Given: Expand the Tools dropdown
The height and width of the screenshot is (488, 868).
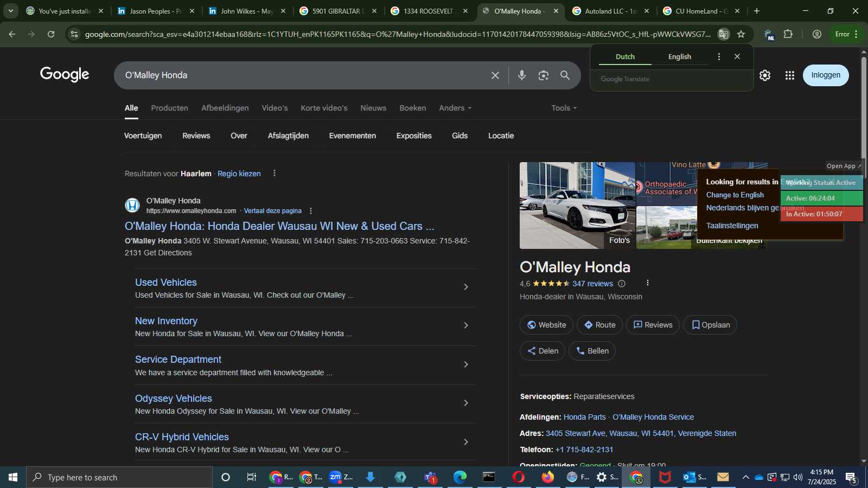Looking at the screenshot, I should pos(564,108).
